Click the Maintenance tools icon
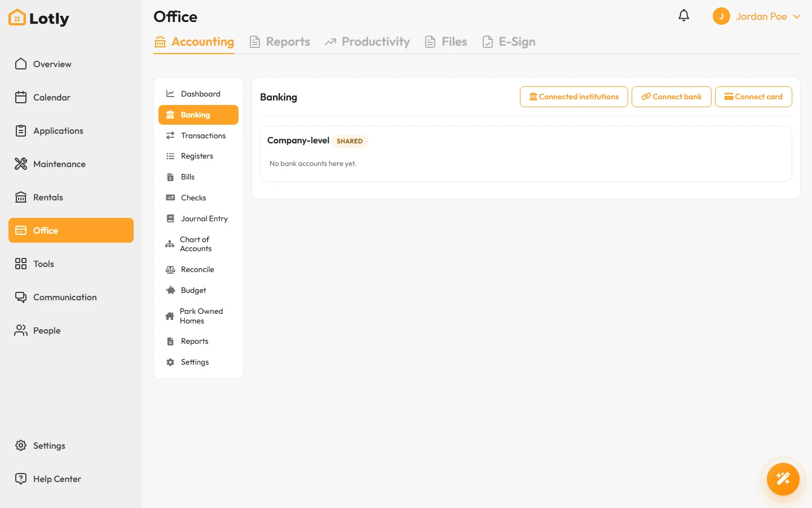The image size is (812, 508). 21,164
